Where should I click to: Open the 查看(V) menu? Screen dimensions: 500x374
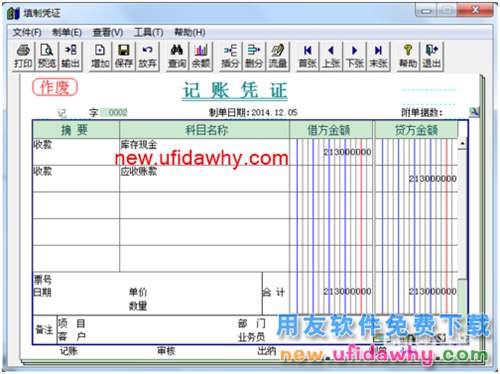108,32
